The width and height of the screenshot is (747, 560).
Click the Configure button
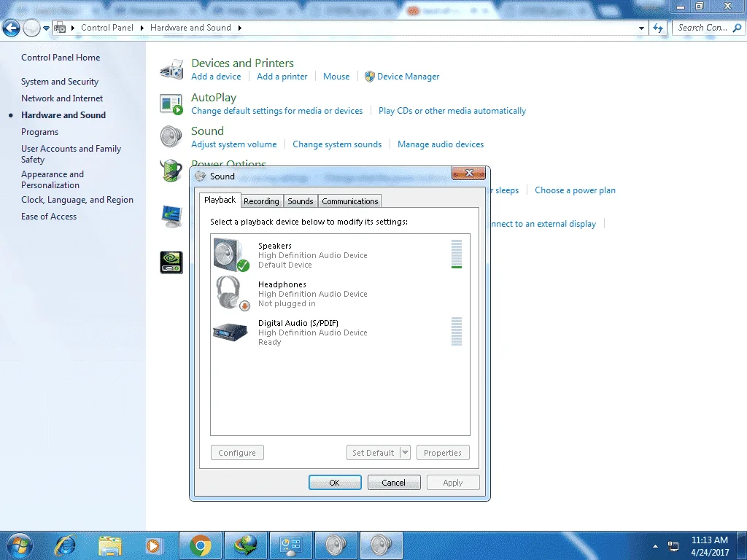click(x=237, y=452)
